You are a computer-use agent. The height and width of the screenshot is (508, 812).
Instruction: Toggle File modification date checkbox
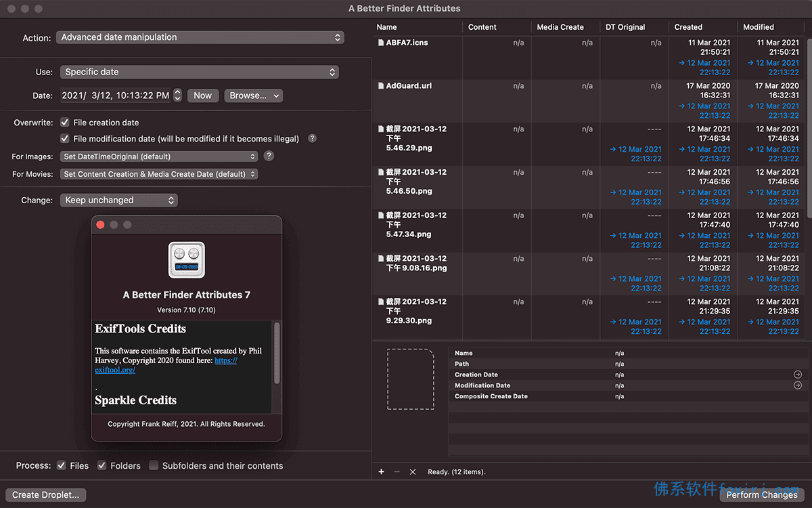(x=65, y=139)
